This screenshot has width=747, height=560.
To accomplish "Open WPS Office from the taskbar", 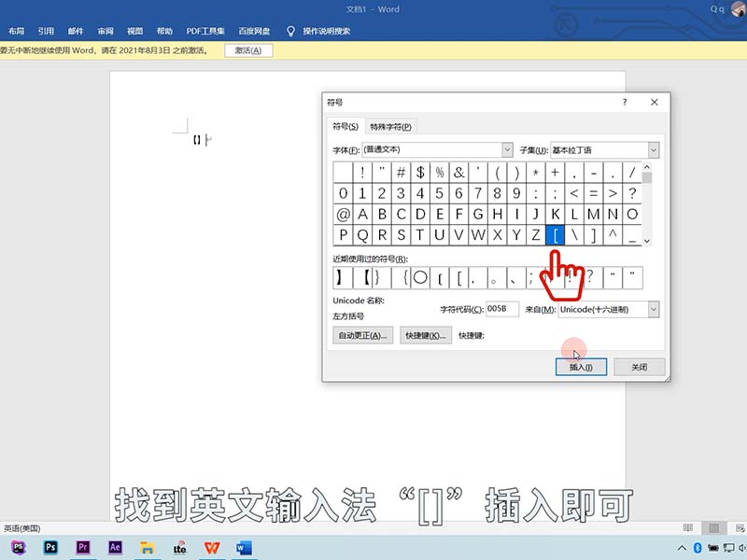I will coord(212,548).
